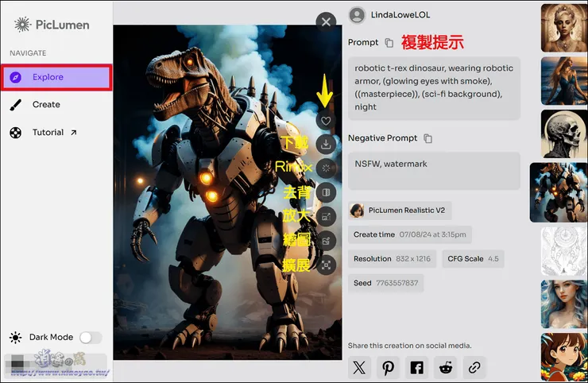Select the robot dinosaur thumbnail

[x=559, y=192]
